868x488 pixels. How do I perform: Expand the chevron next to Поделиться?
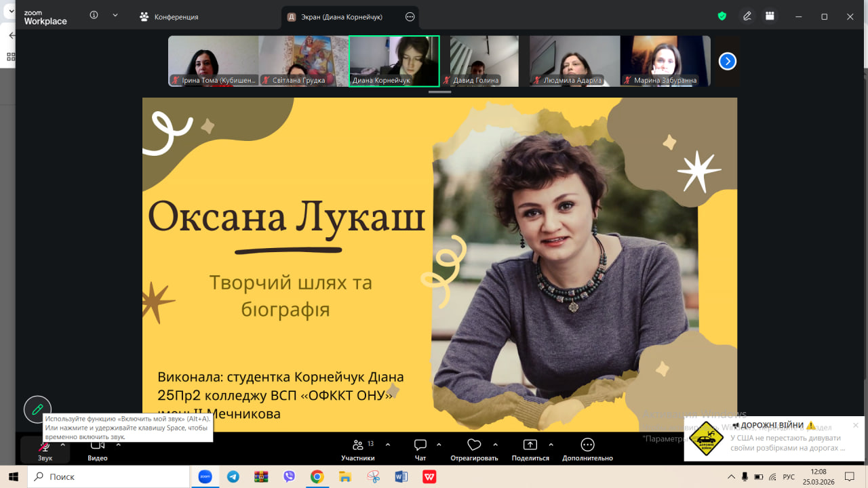[551, 445]
